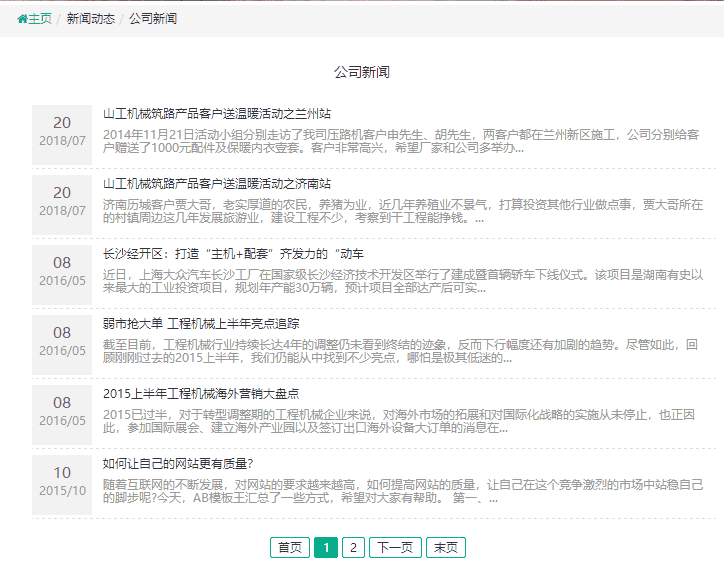Open article 2015上半年工程机械海外营销大盘点

click(x=201, y=394)
